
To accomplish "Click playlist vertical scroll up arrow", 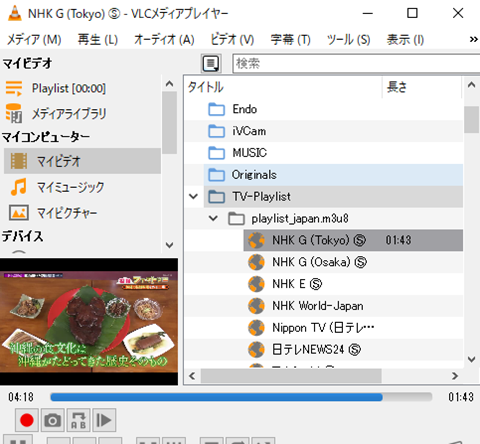I will click(471, 85).
